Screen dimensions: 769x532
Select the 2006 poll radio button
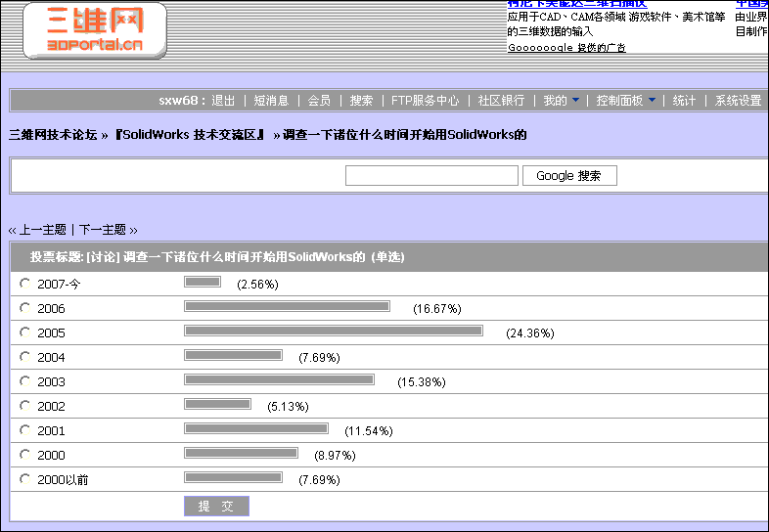coord(24,308)
